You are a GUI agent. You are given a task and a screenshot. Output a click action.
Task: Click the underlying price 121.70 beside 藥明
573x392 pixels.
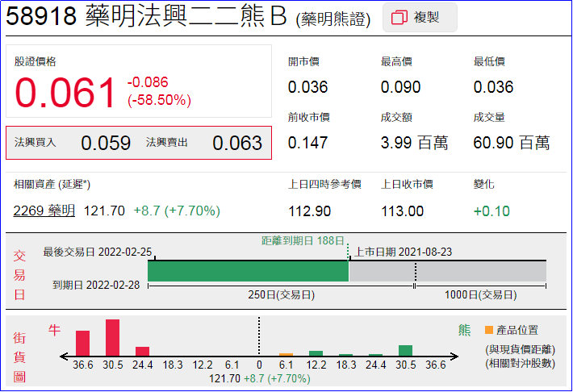click(105, 211)
